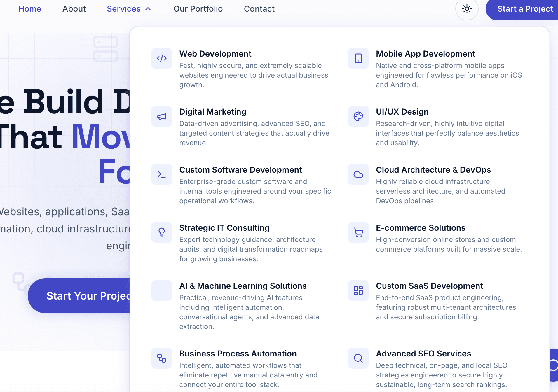Image resolution: width=558 pixels, height=392 pixels.
Task: Click the Custom SaaS grid icon
Action: click(358, 290)
